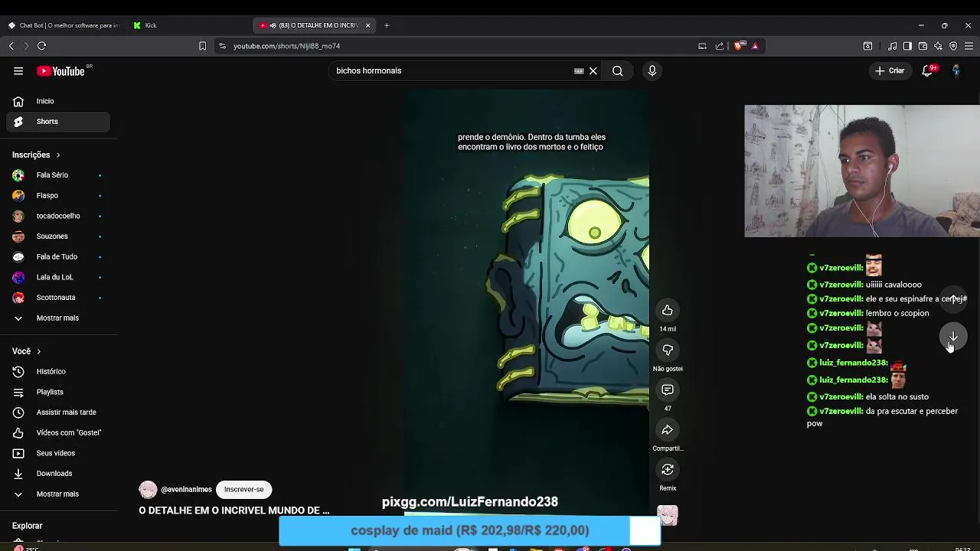This screenshot has width=980, height=551.
Task: Open the YouTube hamburger guide menu
Action: click(18, 71)
